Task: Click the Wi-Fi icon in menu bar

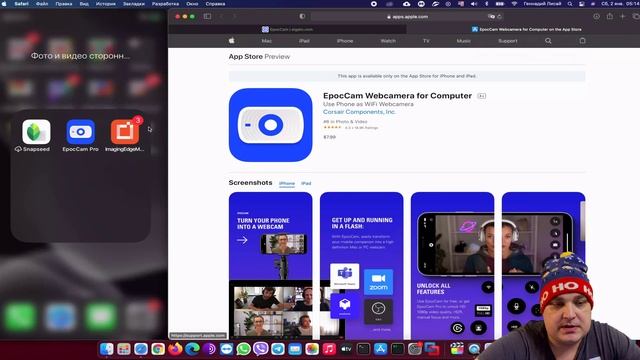Action: tap(514, 4)
